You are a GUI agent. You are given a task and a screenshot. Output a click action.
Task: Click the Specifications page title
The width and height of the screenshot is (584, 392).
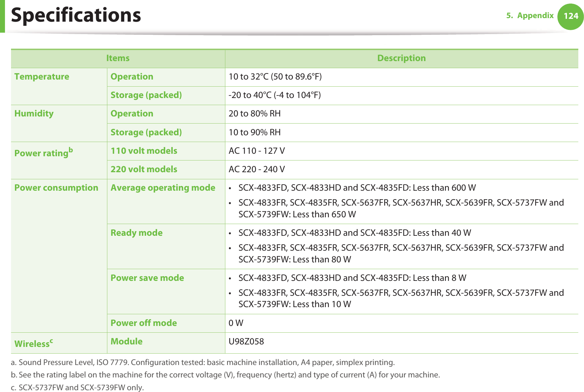[x=76, y=15]
